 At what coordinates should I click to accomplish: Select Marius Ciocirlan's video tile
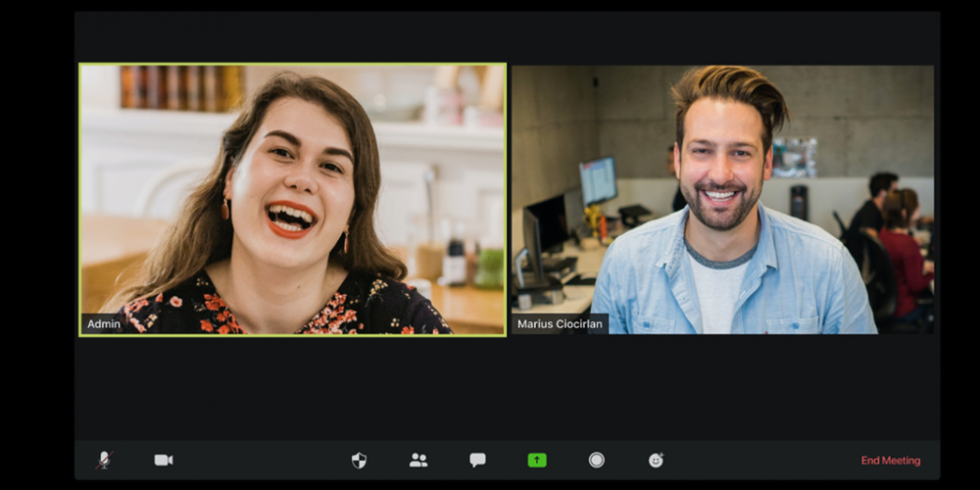pyautogui.click(x=722, y=199)
